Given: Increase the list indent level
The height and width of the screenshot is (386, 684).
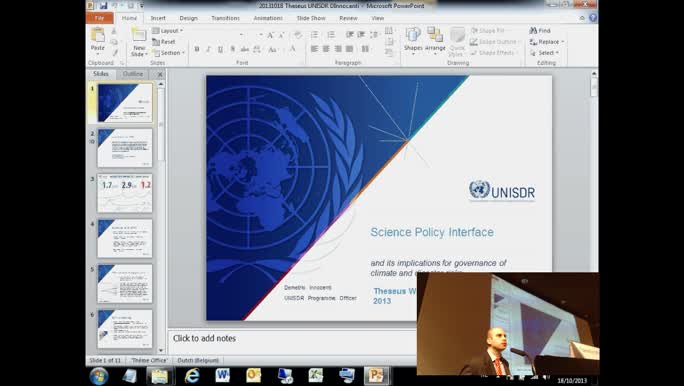Looking at the screenshot, I should tap(361, 35).
